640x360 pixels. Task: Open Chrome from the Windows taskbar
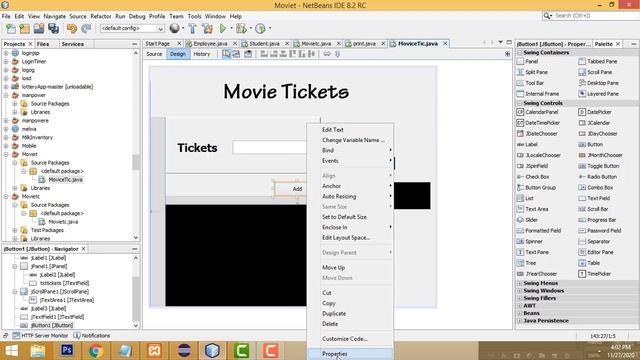(96, 351)
